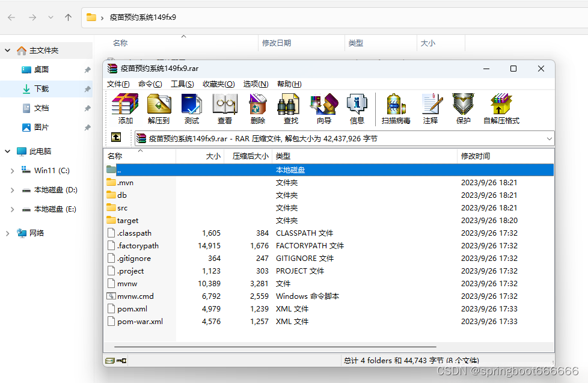The height and width of the screenshot is (383, 588).
Task: Click the Explorer forward arrow
Action: (x=32, y=17)
